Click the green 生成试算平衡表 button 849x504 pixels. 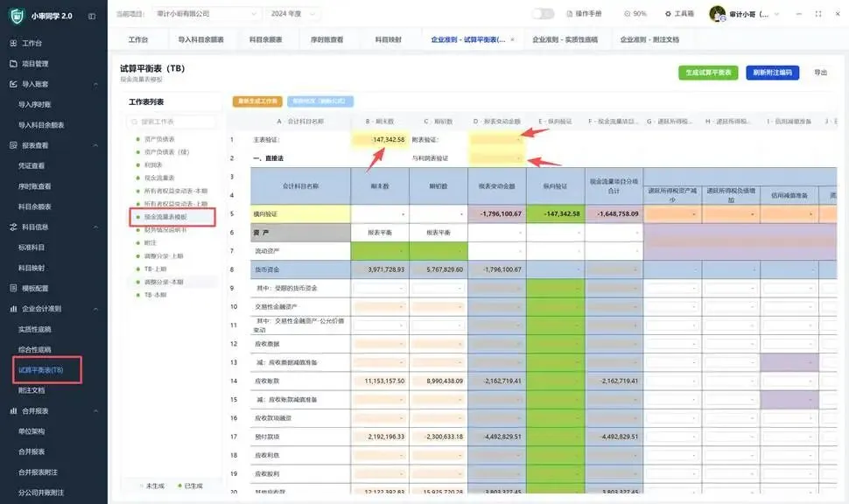pyautogui.click(x=708, y=73)
